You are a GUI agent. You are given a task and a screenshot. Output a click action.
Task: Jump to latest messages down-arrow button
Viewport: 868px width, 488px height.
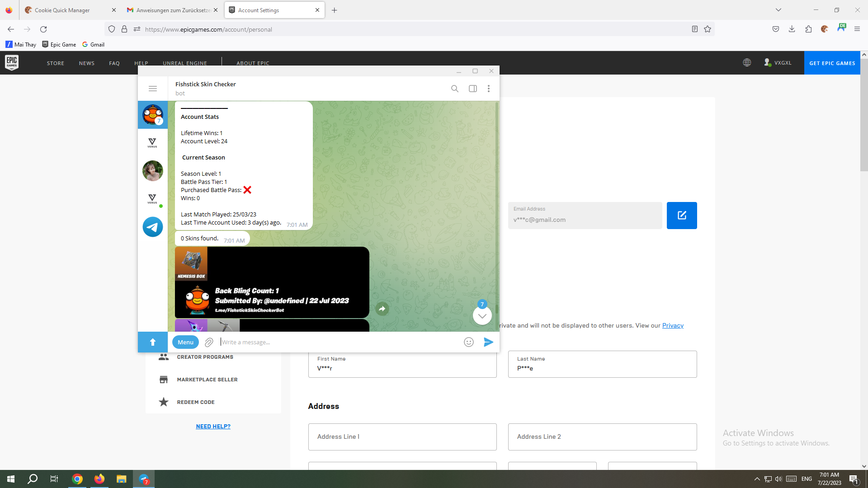tap(482, 315)
